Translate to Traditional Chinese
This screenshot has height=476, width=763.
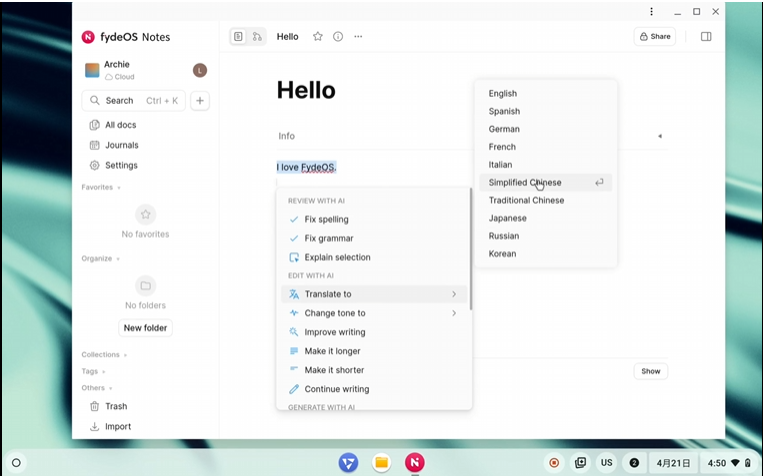point(545,201)
